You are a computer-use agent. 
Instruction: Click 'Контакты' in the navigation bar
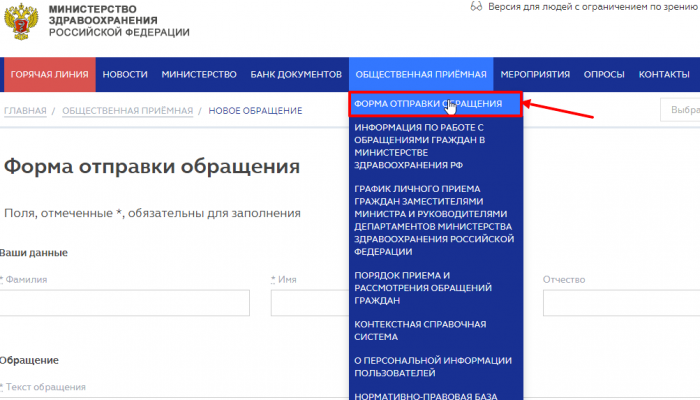[663, 75]
